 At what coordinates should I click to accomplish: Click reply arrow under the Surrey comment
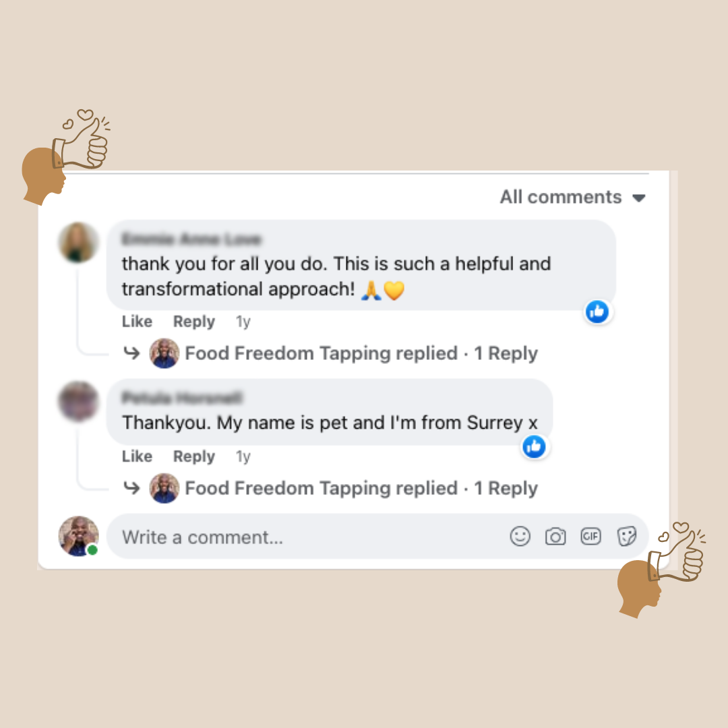(x=131, y=488)
